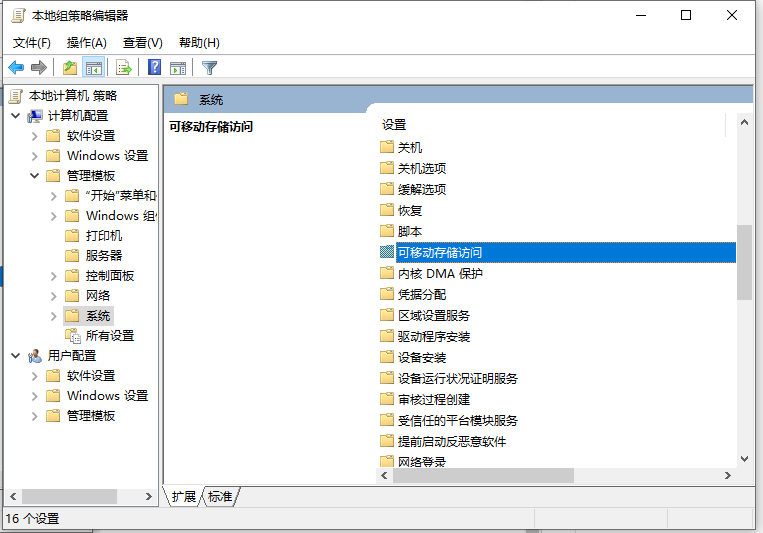Select 设备运行状况证明服务 in settings list
The height and width of the screenshot is (533, 763).
tap(457, 378)
